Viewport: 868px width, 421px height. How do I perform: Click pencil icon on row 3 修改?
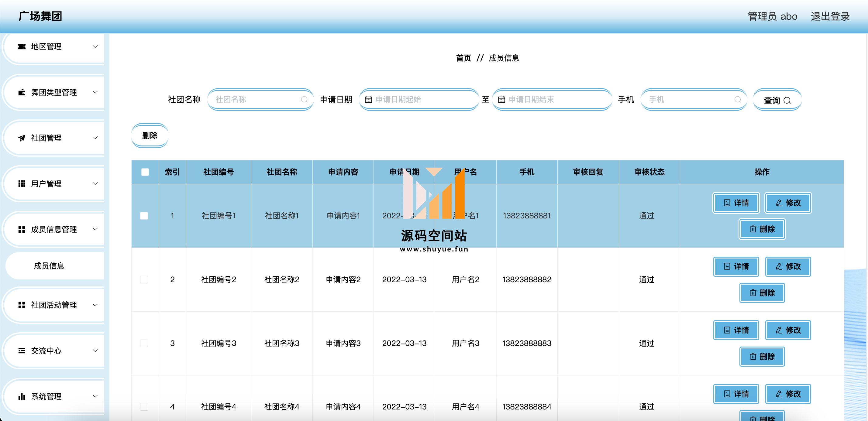[779, 330]
